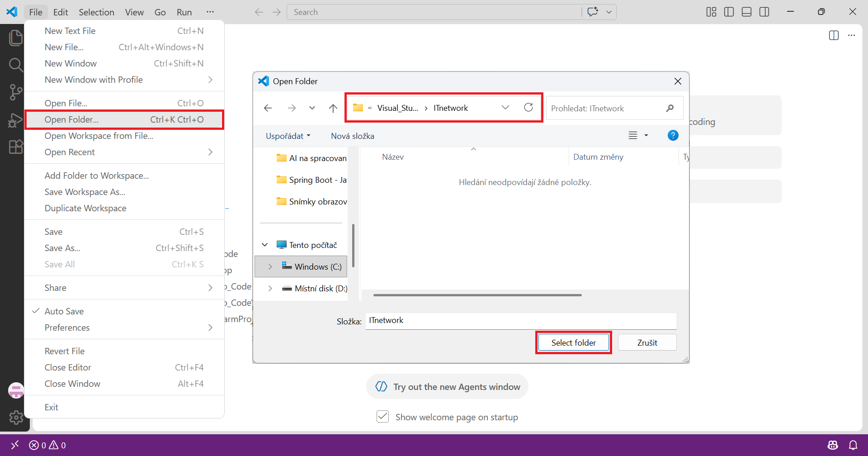The width and height of the screenshot is (868, 456).
Task: Open the Explorer view in activity bar
Action: [15, 38]
